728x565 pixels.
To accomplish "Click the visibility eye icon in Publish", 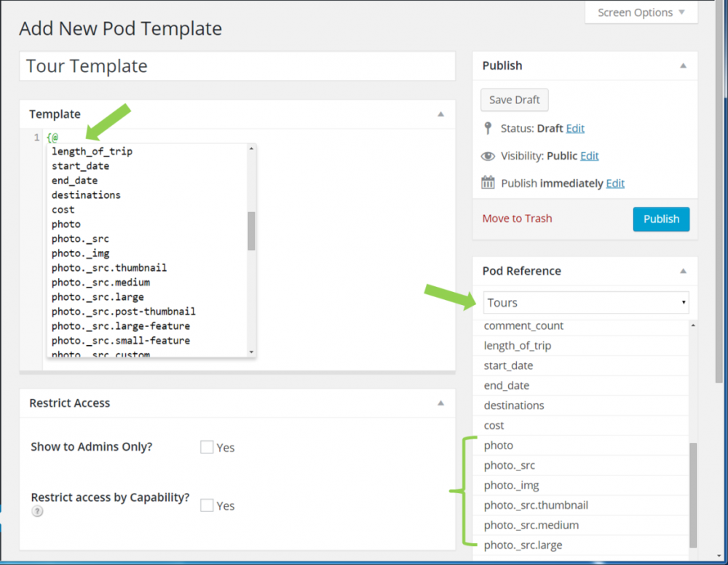I will coord(488,156).
